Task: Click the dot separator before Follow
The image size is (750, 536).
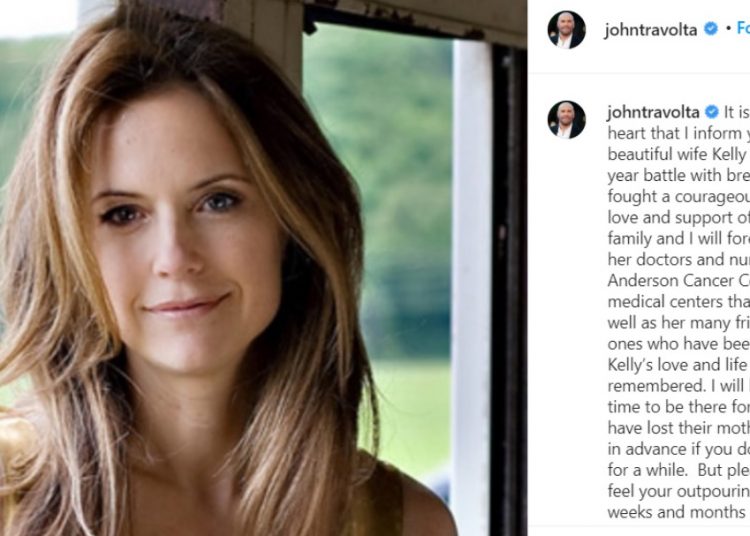Action: tap(728, 29)
